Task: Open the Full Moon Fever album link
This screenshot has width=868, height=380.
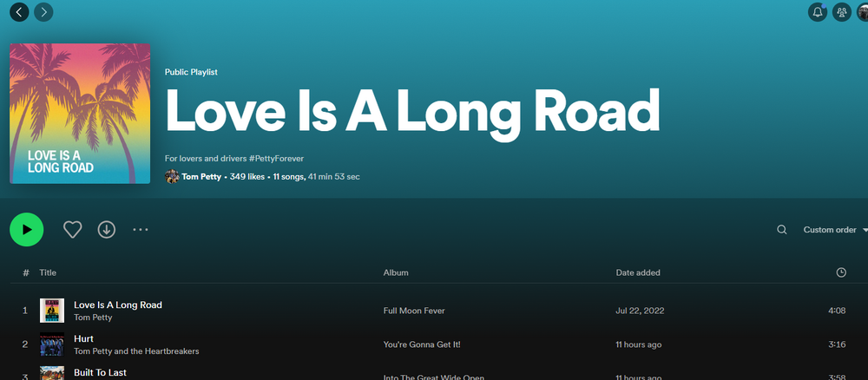Action: coord(414,311)
